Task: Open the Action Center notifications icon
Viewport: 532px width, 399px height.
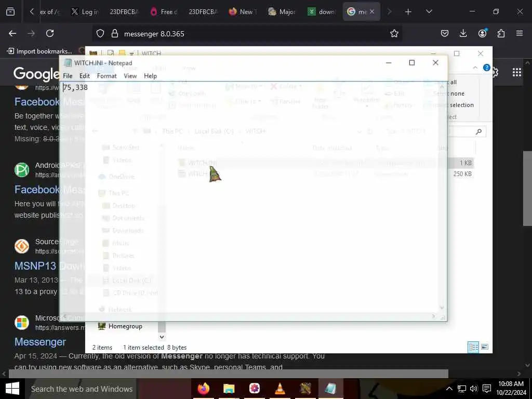Action: point(487,389)
